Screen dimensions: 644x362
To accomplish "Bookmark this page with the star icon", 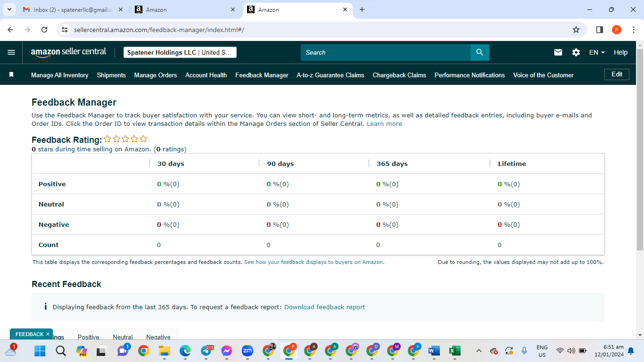I will point(576,30).
